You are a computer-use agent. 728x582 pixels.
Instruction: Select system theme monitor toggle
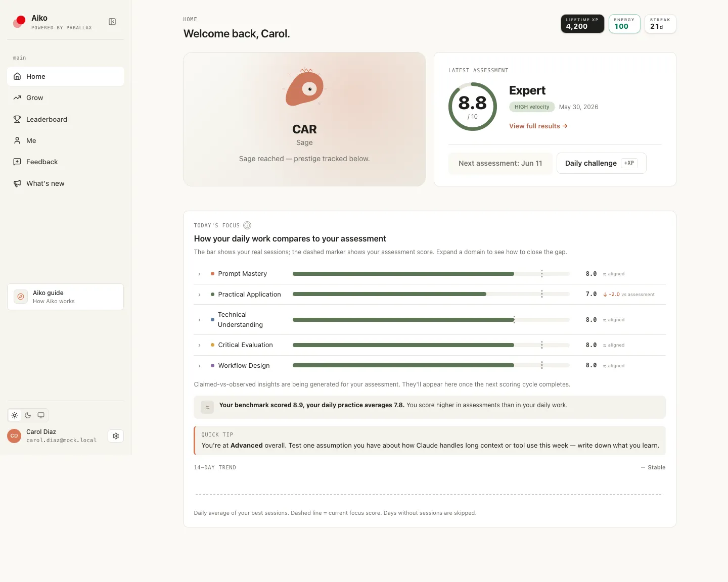(x=41, y=415)
